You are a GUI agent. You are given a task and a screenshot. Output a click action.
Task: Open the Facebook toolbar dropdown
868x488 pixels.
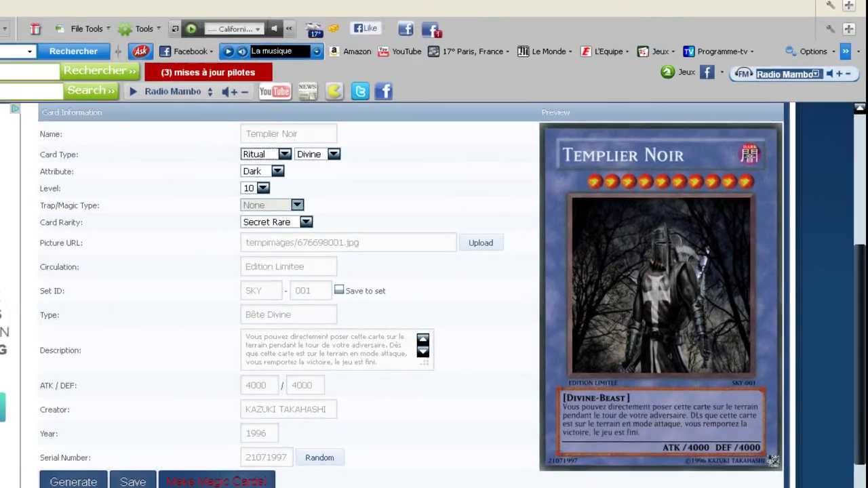[186, 52]
